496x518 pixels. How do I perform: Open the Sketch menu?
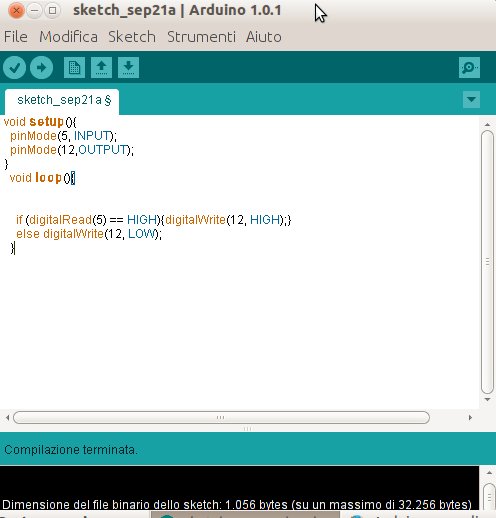coord(132,37)
